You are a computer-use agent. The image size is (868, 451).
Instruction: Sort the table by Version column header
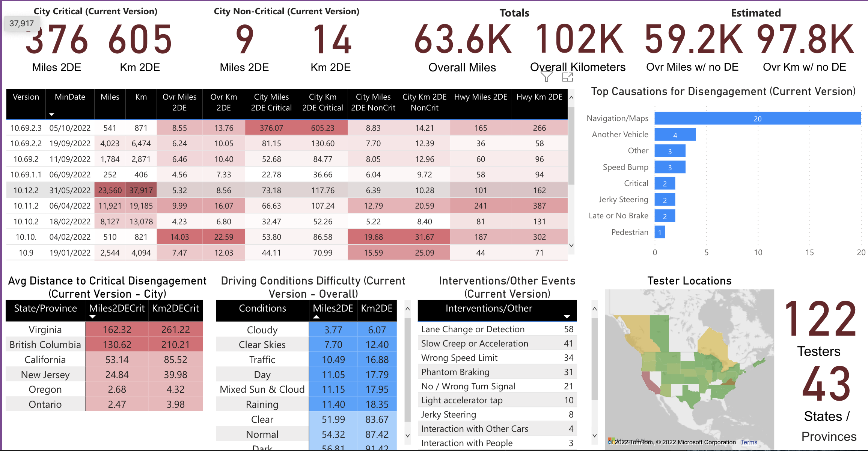tap(26, 97)
